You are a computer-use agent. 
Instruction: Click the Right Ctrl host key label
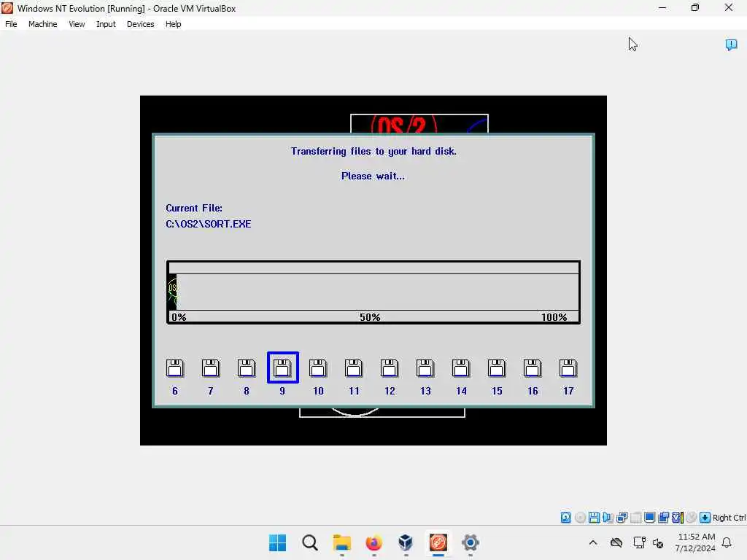pos(729,518)
